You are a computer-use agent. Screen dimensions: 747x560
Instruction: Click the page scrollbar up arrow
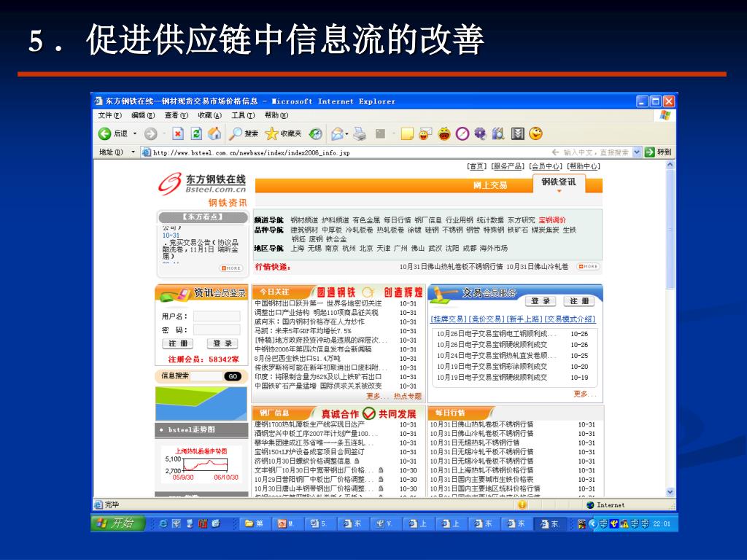point(670,165)
